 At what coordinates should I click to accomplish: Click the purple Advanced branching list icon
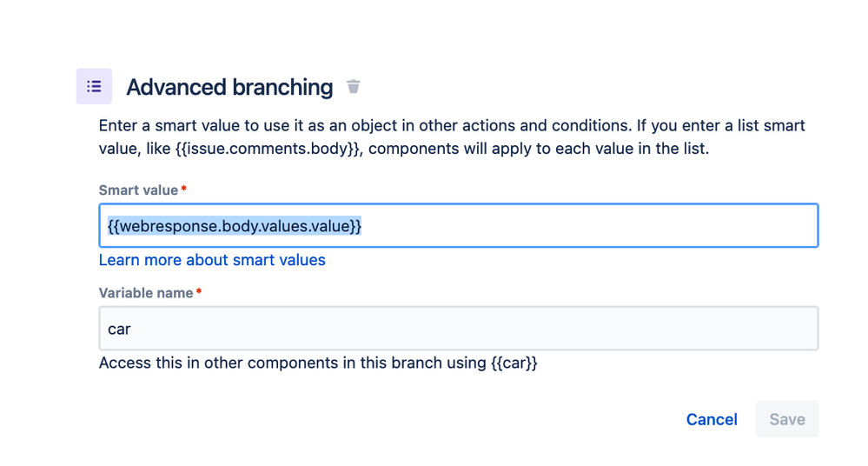[94, 87]
